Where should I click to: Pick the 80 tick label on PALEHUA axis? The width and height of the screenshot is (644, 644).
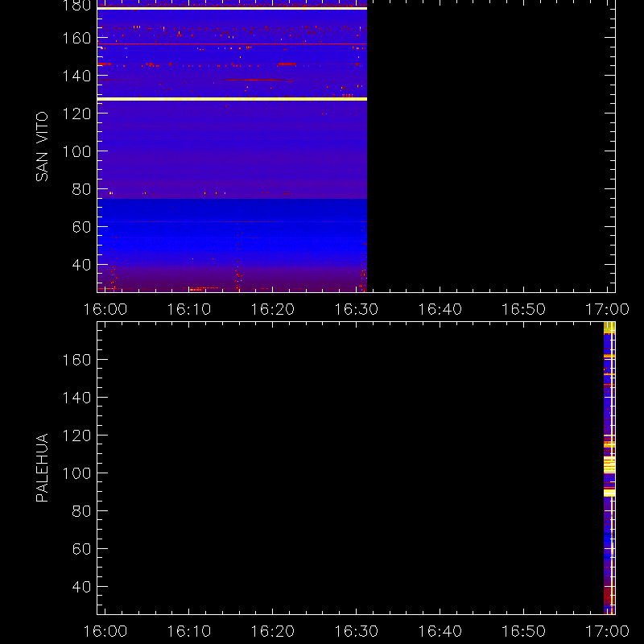tap(81, 511)
